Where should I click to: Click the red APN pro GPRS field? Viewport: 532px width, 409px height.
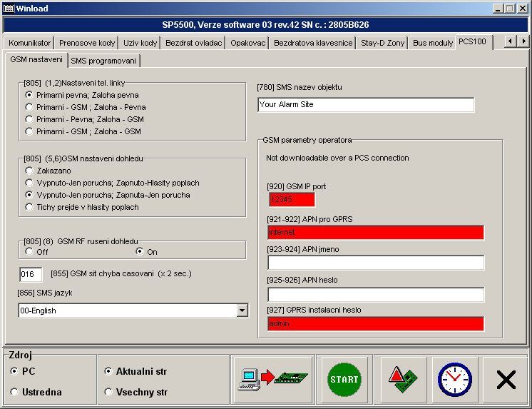pyautogui.click(x=376, y=233)
